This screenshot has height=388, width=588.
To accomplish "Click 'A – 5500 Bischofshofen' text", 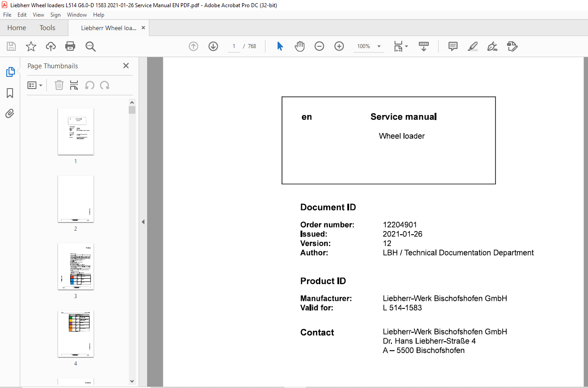I will pyautogui.click(x=424, y=351).
